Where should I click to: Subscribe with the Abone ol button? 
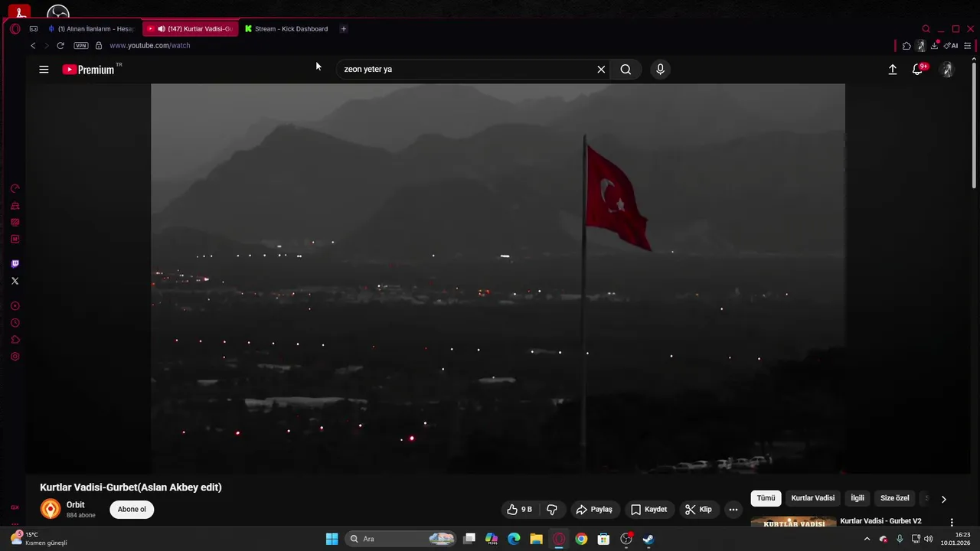pyautogui.click(x=132, y=510)
